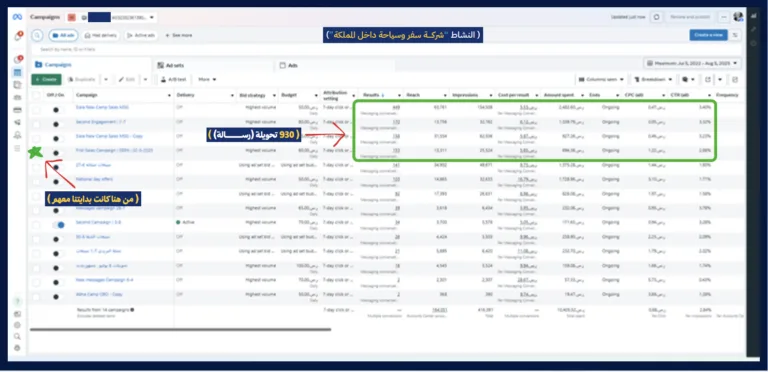Image resolution: width=768 pixels, height=372 pixels.
Task: Open the arrow next to Duplicate
Action: point(106,79)
